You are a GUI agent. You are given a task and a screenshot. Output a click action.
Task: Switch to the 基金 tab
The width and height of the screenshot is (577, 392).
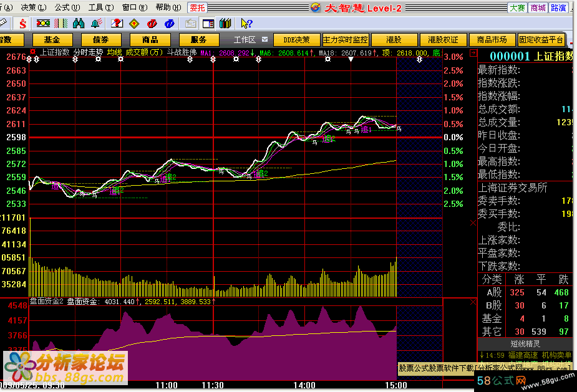click(52, 40)
